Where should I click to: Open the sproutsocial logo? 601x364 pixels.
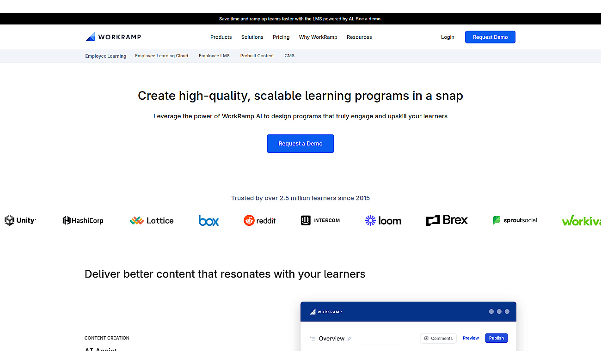pyautogui.click(x=515, y=220)
